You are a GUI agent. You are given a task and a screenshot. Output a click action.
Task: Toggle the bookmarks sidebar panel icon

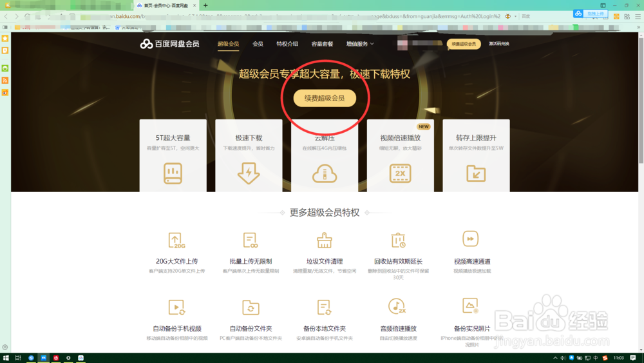(x=5, y=27)
